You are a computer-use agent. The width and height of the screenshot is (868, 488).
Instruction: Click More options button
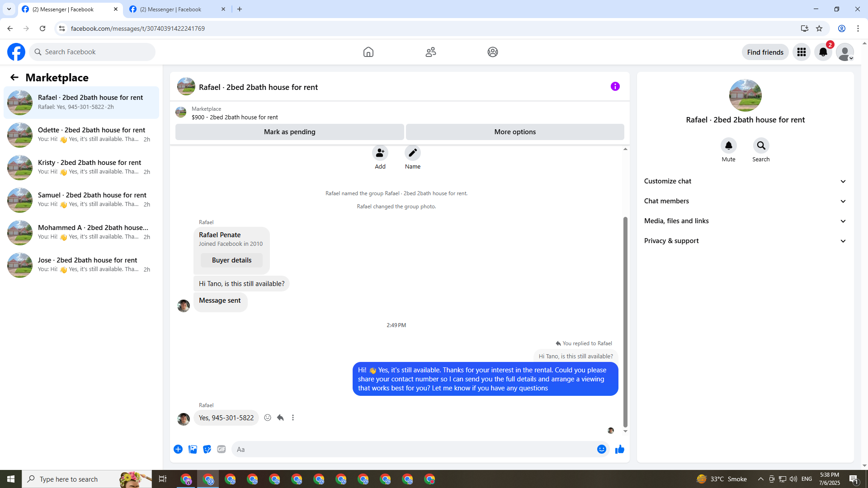515,132
